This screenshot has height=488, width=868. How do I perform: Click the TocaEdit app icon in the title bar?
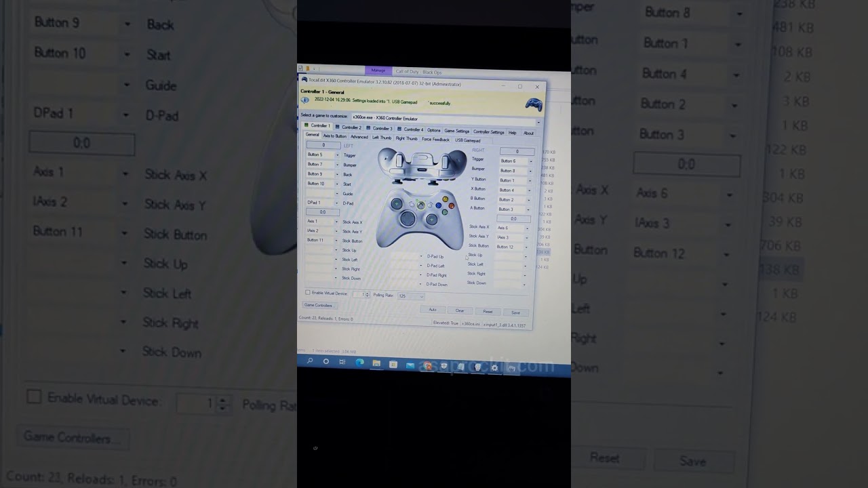304,79
